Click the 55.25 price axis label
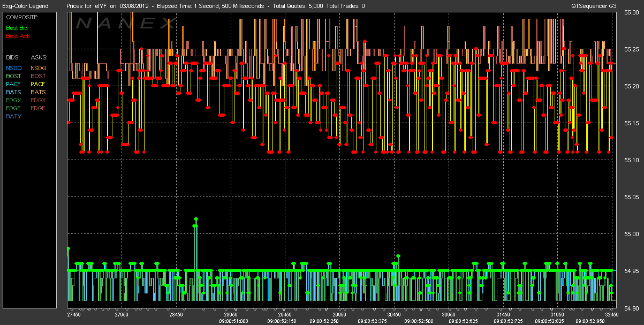Image resolution: width=644 pixels, height=325 pixels. (632, 49)
